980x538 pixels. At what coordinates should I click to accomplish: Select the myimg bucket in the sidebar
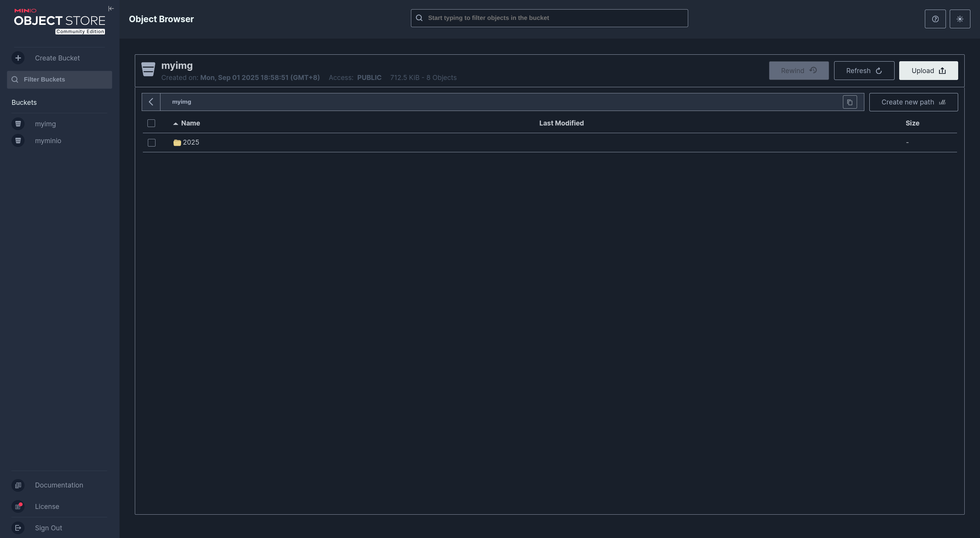coord(45,124)
